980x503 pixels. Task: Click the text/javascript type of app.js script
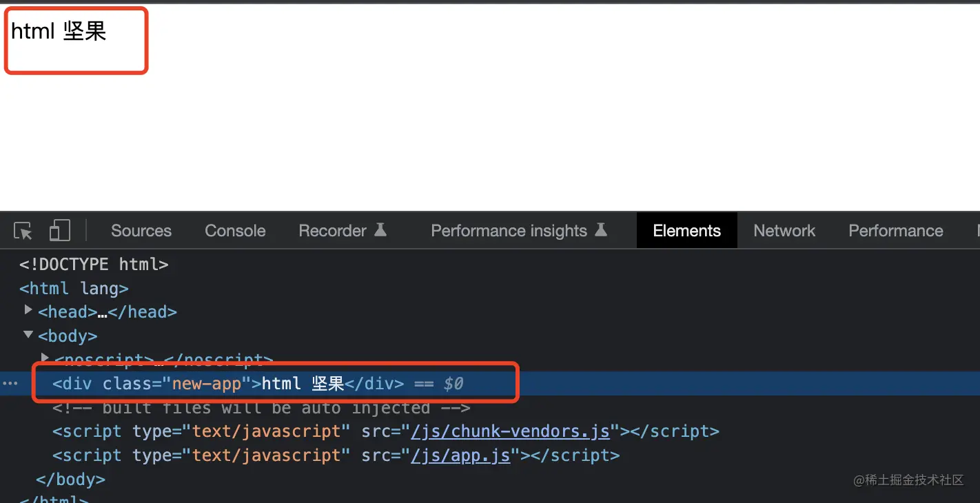(x=266, y=455)
